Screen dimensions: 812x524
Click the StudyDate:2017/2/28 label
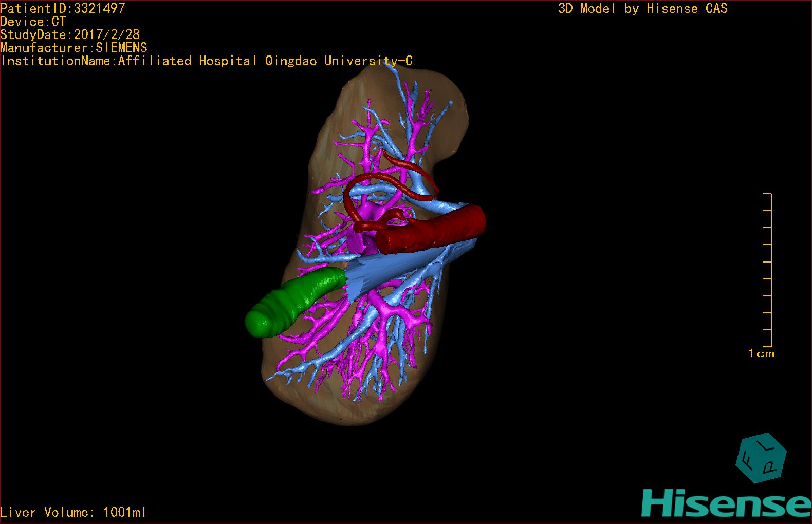point(70,35)
